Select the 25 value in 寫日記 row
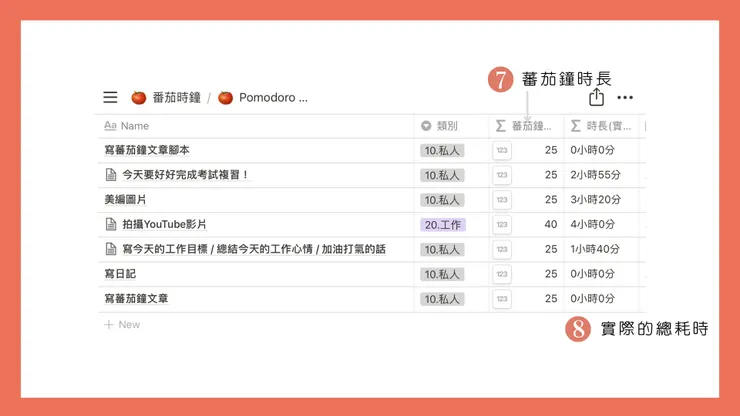 (551, 274)
